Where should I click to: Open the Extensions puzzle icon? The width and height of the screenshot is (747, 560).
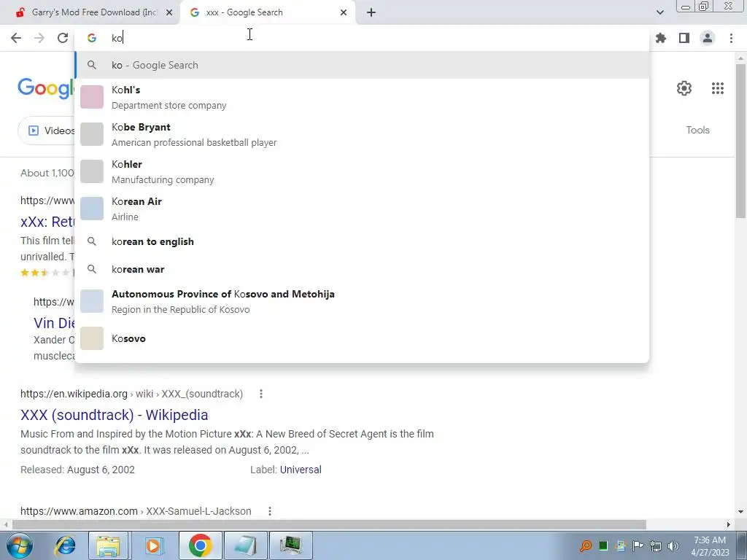pyautogui.click(x=661, y=38)
